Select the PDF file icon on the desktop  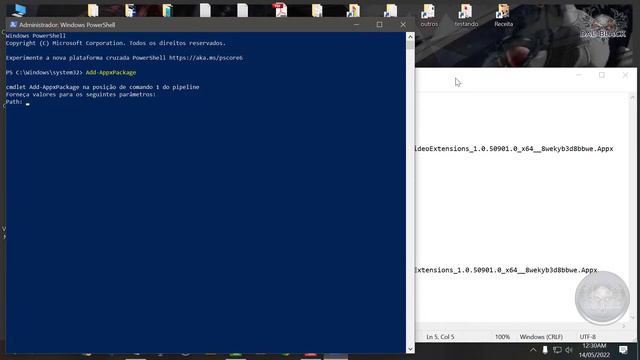[x=280, y=10]
